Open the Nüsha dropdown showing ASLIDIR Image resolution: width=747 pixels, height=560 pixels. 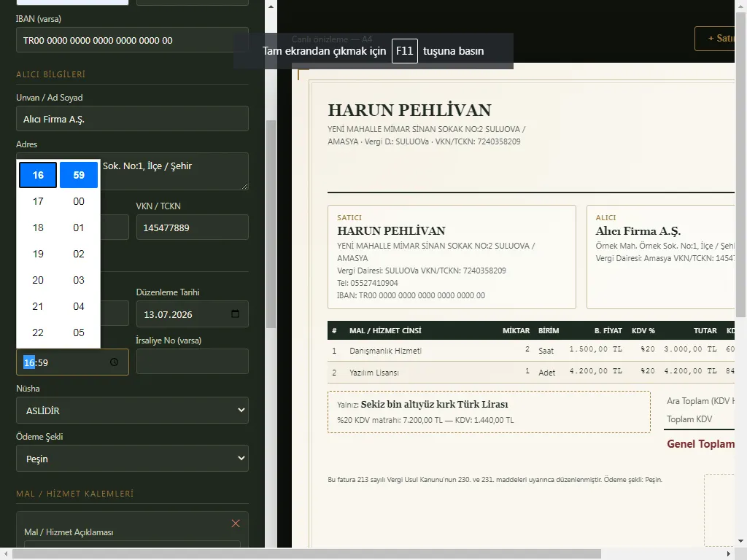click(x=133, y=411)
